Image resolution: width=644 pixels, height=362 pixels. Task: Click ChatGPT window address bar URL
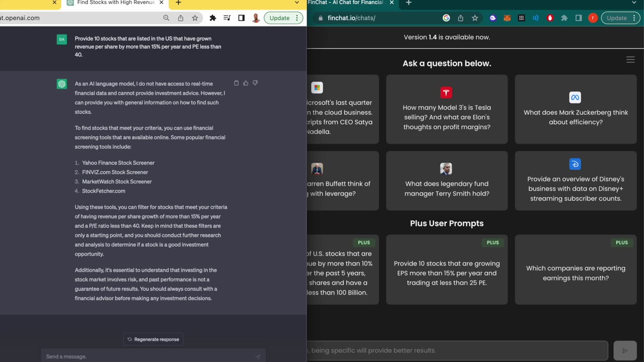(x=20, y=18)
